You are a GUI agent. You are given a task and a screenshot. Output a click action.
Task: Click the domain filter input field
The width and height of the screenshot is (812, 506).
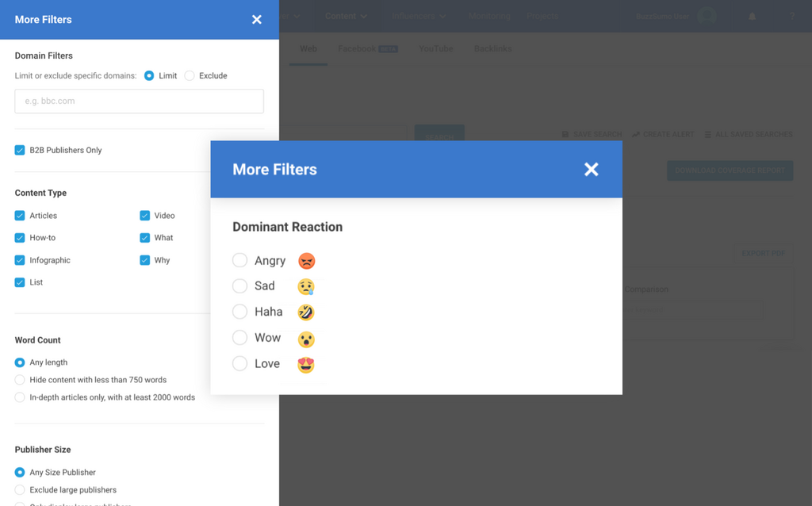tap(140, 102)
